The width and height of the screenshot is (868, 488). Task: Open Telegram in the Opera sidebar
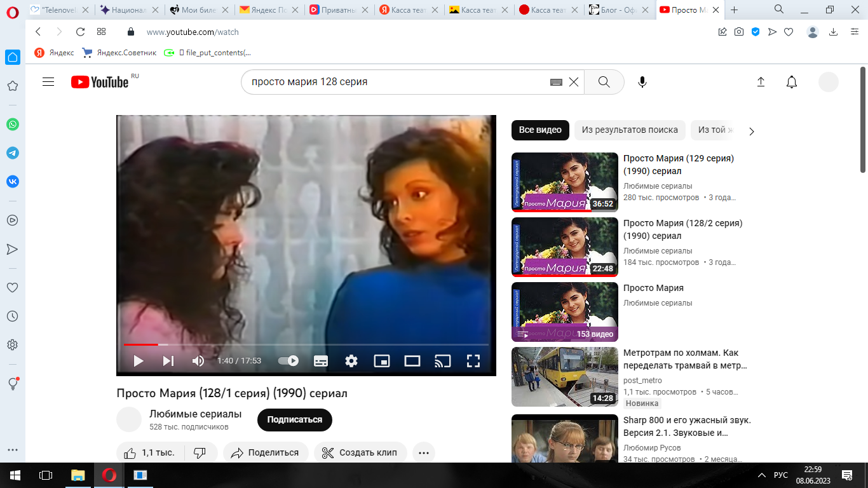coord(13,153)
